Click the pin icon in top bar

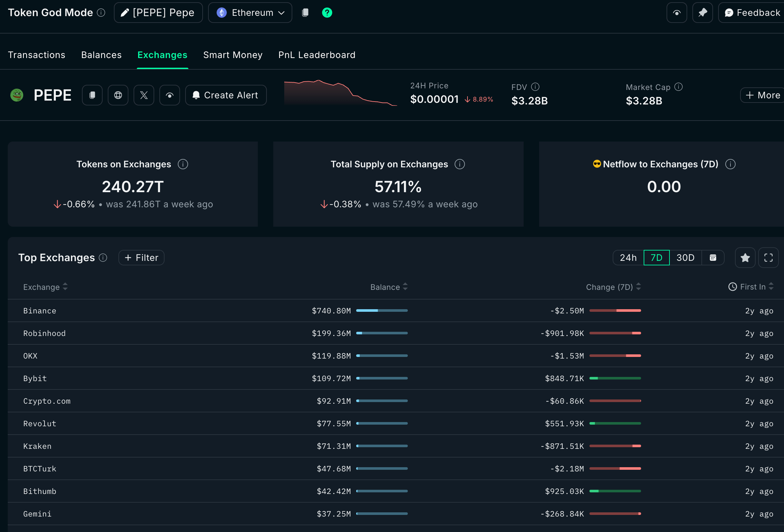702,13
